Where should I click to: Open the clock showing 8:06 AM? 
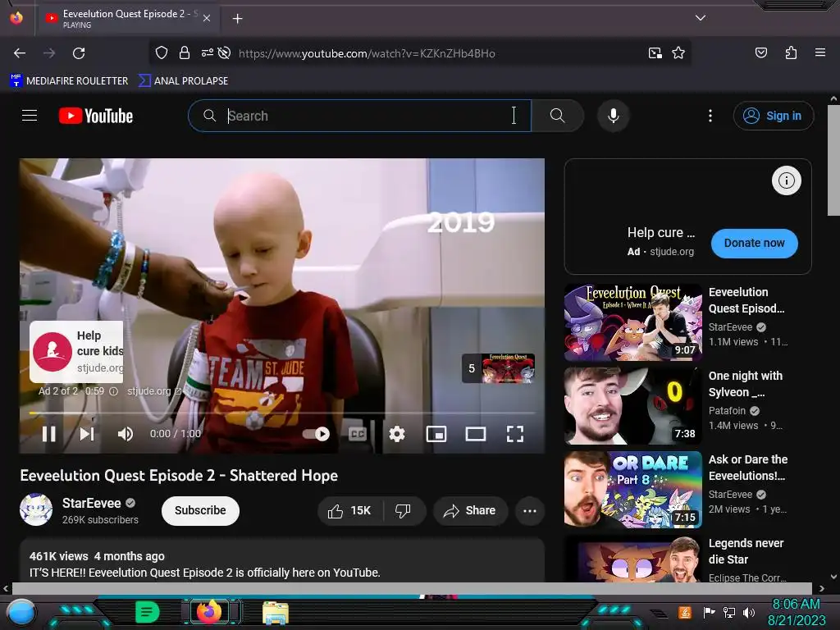796,612
